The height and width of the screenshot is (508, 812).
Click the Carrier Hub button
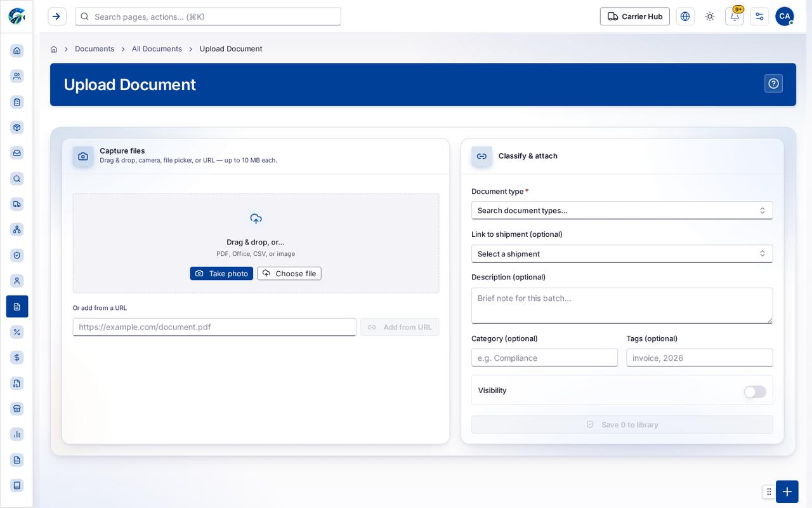(634, 17)
